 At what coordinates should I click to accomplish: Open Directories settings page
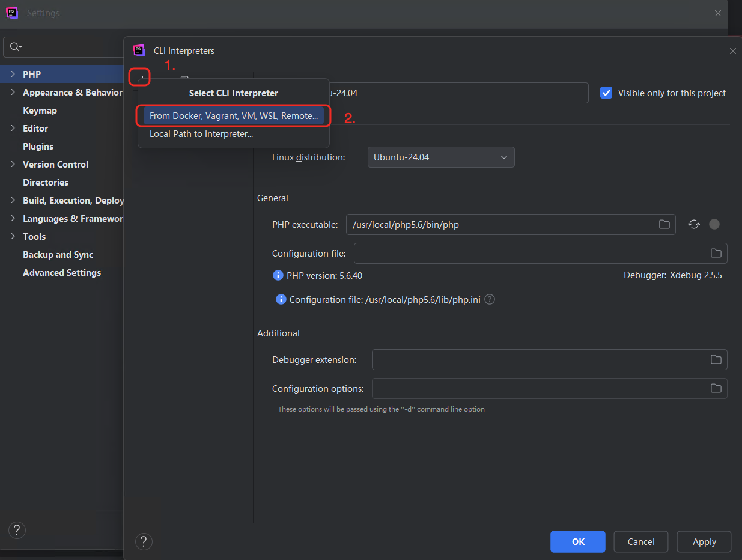(x=46, y=183)
